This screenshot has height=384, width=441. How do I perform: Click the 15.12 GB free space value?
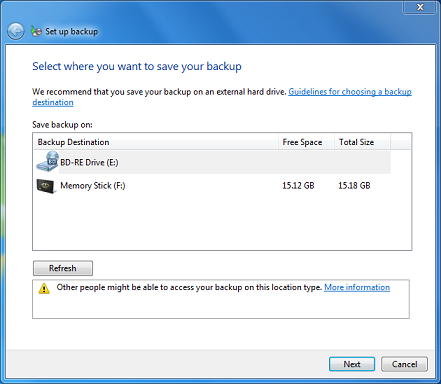point(298,186)
